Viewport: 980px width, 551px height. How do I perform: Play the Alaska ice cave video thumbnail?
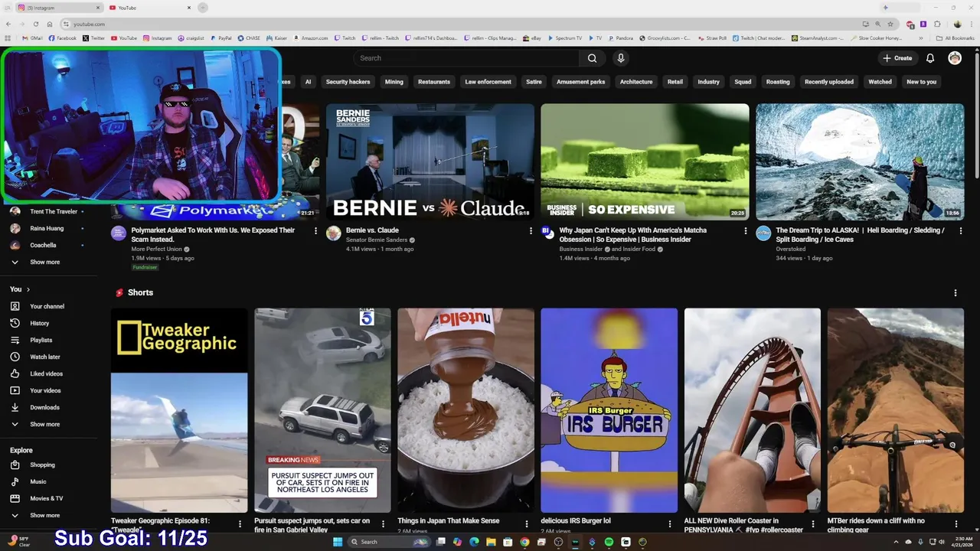coord(860,161)
